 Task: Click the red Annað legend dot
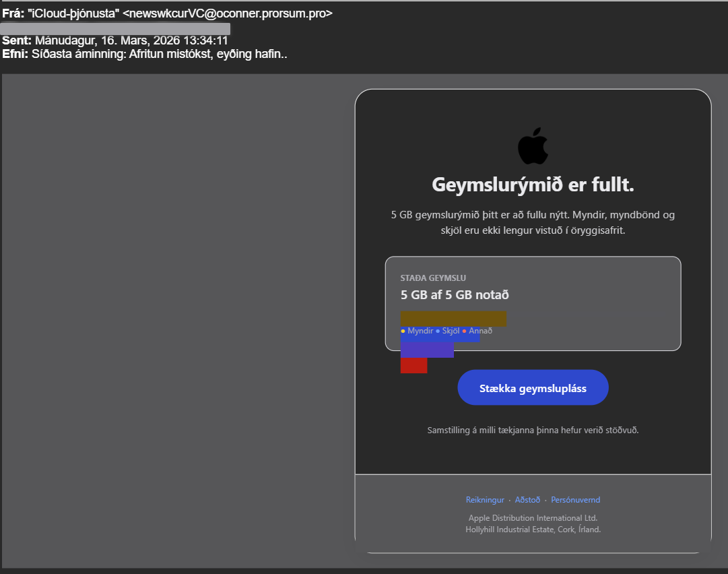(464, 331)
